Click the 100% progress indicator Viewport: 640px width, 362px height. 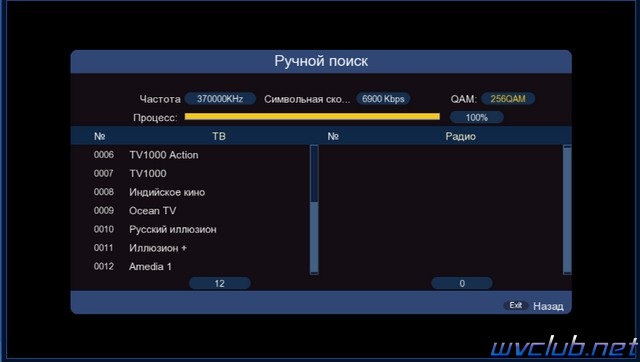(476, 118)
